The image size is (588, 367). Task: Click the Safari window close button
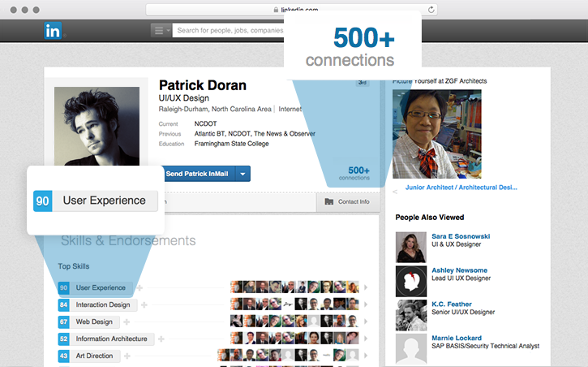14,10
